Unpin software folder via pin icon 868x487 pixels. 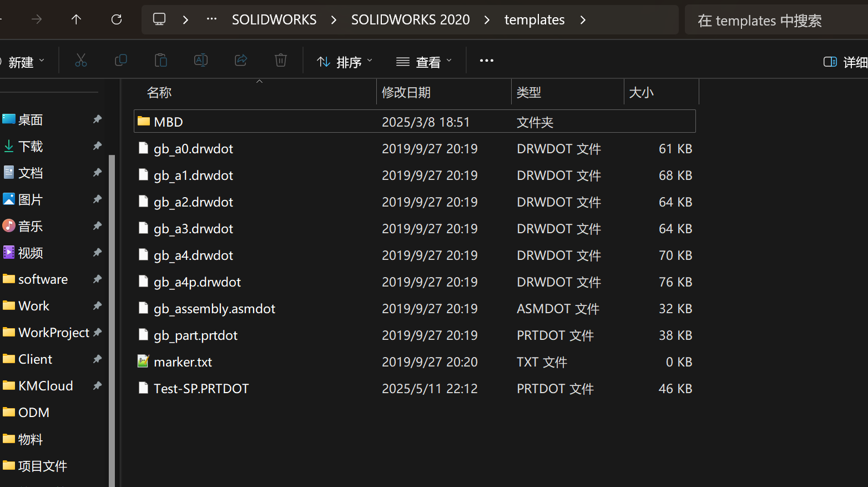[97, 279]
